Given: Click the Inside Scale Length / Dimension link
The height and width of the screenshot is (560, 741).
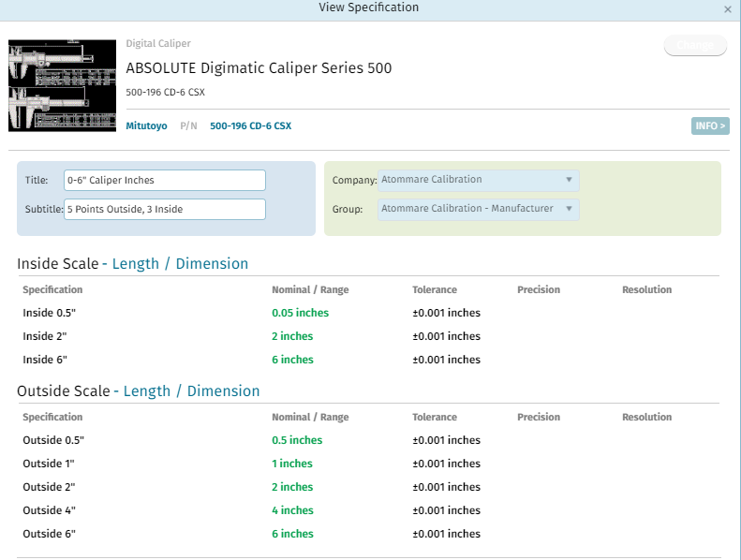Looking at the screenshot, I should pos(180,264).
